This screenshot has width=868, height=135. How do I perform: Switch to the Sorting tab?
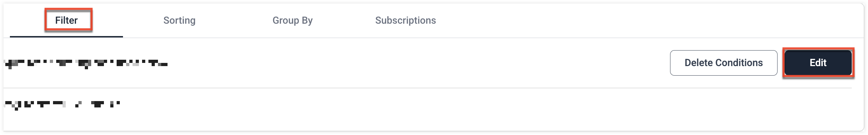[179, 20]
